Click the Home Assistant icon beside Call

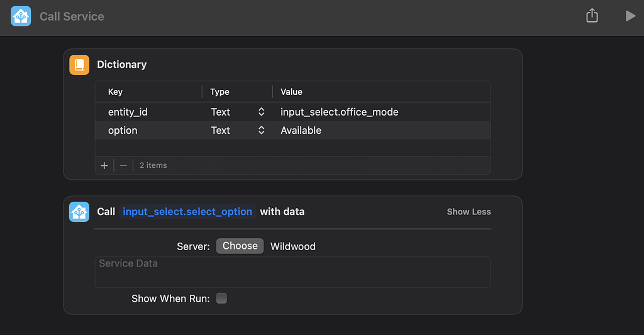pyautogui.click(x=79, y=212)
